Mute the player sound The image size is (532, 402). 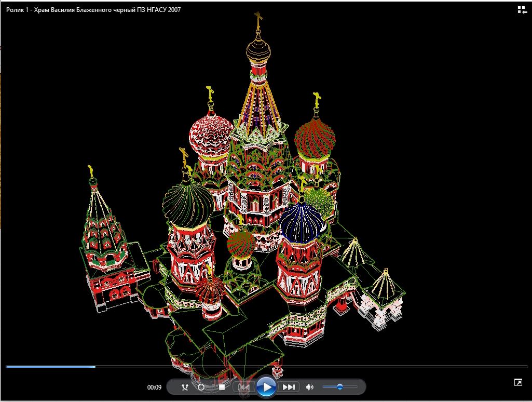tap(309, 387)
